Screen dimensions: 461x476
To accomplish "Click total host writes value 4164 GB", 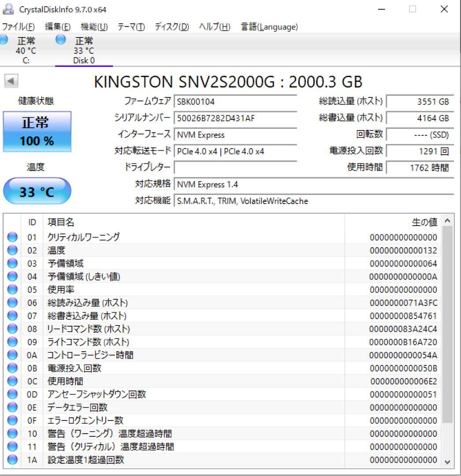I will [x=420, y=118].
